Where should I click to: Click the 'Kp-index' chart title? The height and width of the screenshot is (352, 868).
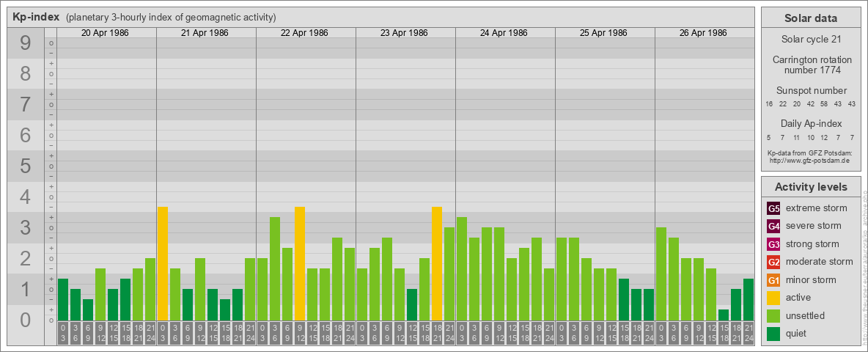pyautogui.click(x=36, y=17)
